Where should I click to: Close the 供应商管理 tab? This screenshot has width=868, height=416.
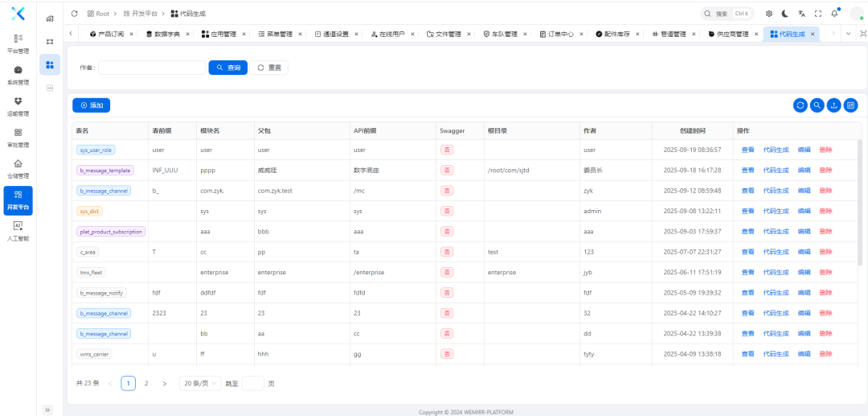pyautogui.click(x=756, y=34)
